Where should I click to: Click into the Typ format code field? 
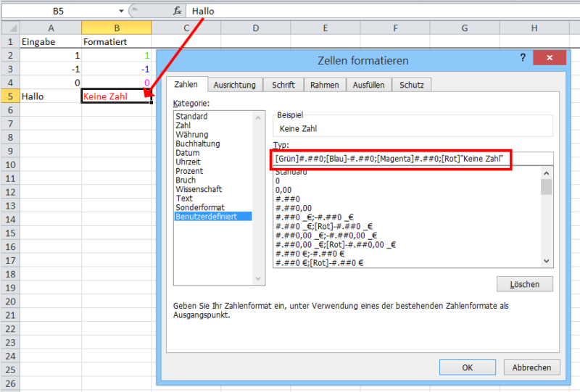click(x=391, y=159)
